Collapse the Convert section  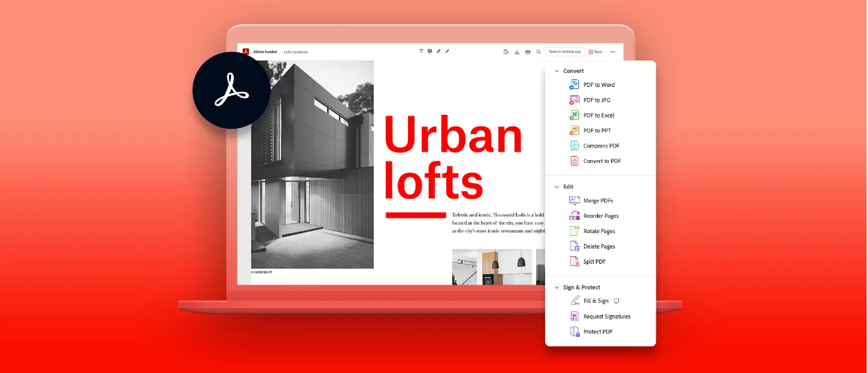(x=556, y=71)
